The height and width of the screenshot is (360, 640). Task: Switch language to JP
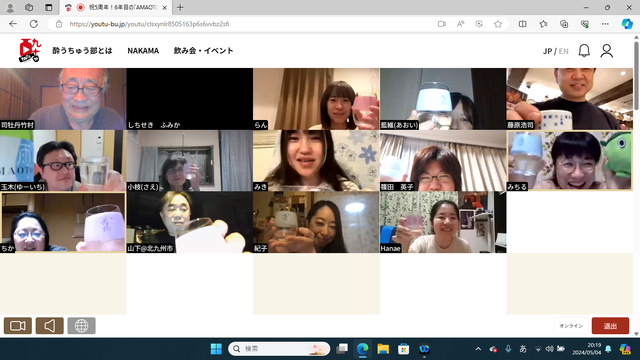coord(547,51)
